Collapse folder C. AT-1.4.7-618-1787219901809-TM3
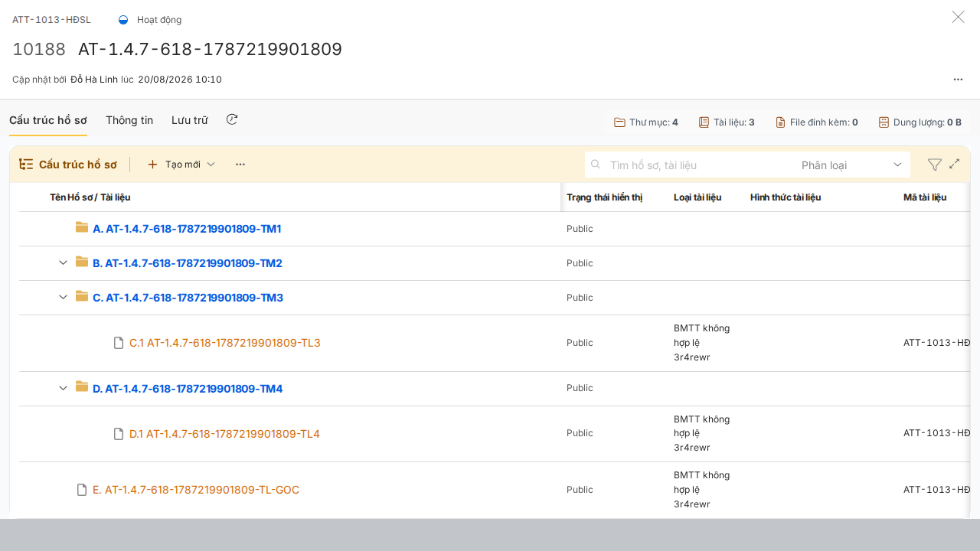980x551 pixels. click(64, 297)
